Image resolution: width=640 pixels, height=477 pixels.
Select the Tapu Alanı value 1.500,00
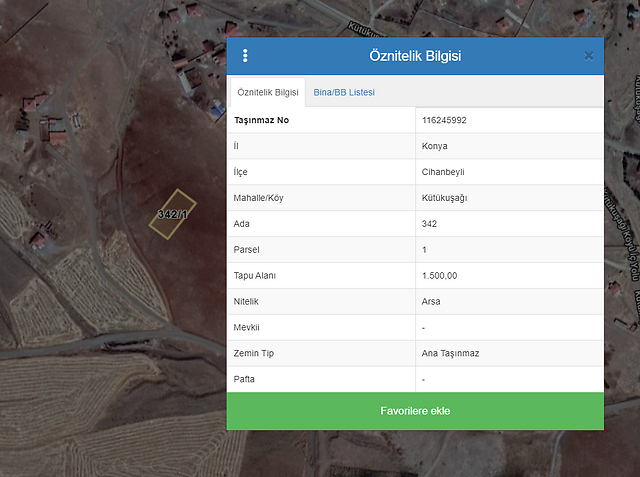(439, 275)
